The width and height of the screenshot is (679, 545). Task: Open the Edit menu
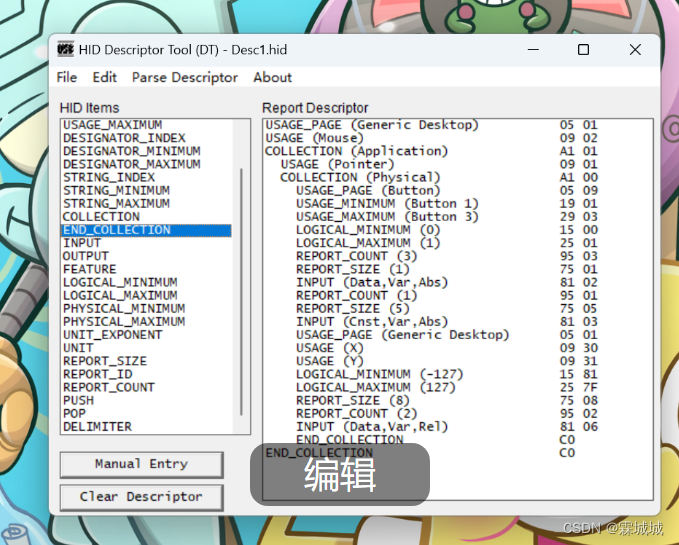pyautogui.click(x=104, y=77)
